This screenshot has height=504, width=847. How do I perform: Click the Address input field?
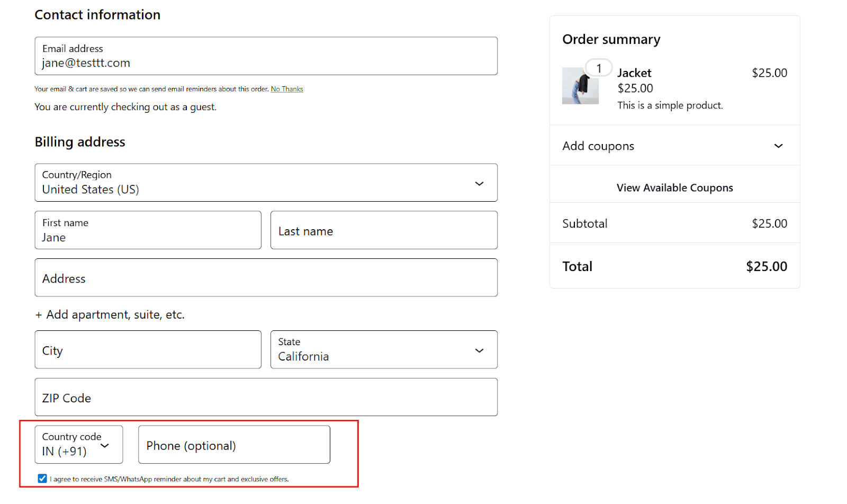(x=266, y=278)
